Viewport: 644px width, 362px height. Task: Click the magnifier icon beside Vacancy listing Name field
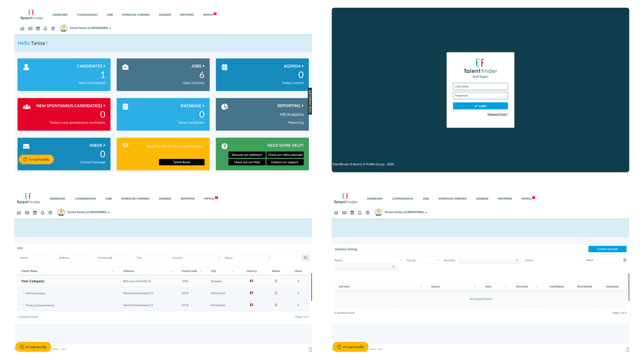point(625,260)
